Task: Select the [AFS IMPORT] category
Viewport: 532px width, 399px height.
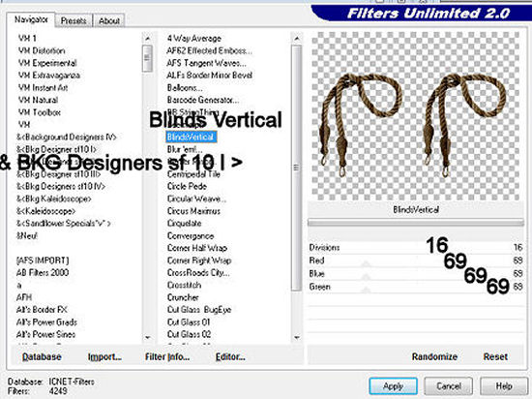Action: click(x=43, y=261)
